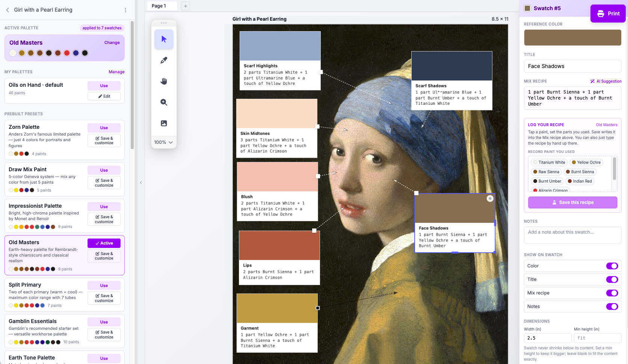Click the AI Suggestion sparkle icon

point(592,81)
